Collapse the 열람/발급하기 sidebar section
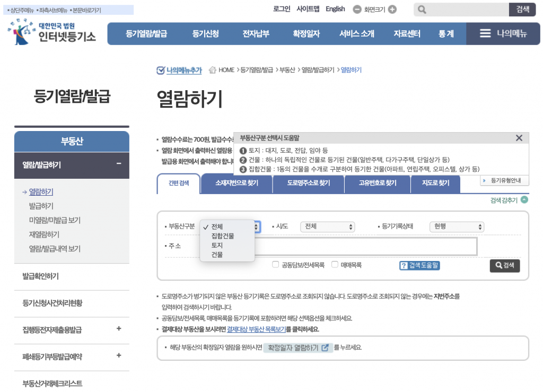This screenshot has height=392, width=543. click(119, 164)
